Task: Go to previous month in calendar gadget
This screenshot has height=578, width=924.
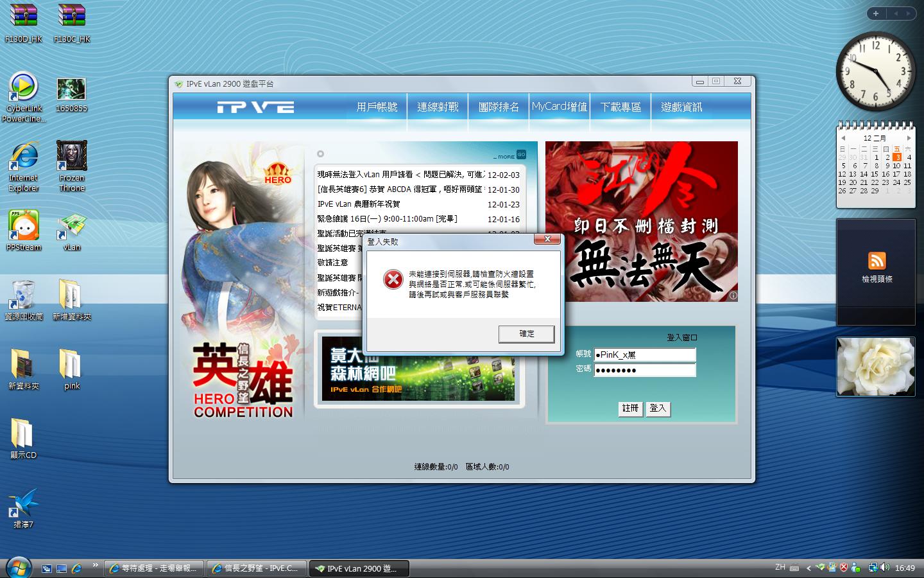Action: (x=843, y=138)
